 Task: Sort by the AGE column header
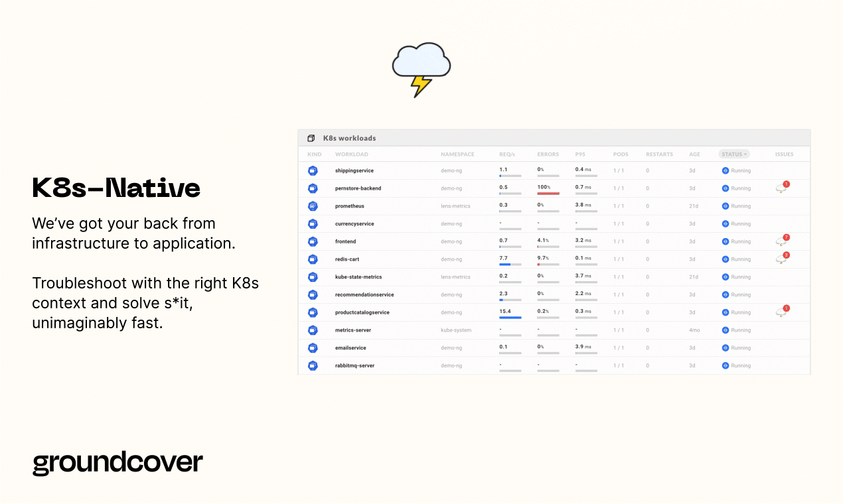click(x=694, y=155)
